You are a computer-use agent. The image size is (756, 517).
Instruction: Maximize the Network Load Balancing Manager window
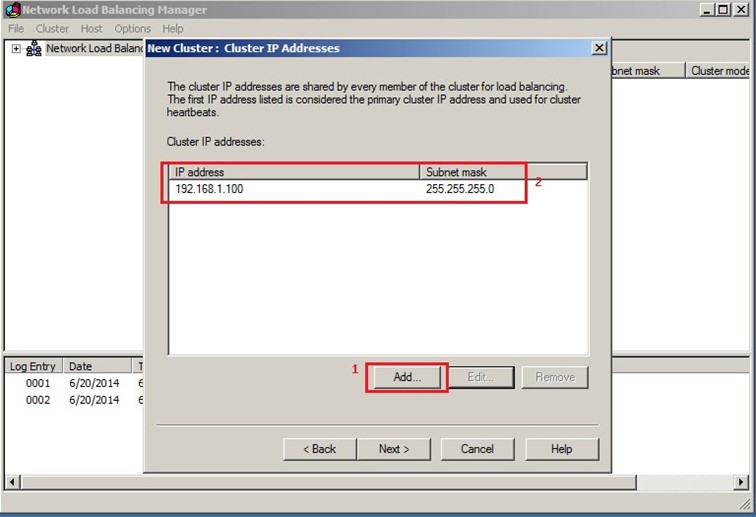tap(723, 10)
